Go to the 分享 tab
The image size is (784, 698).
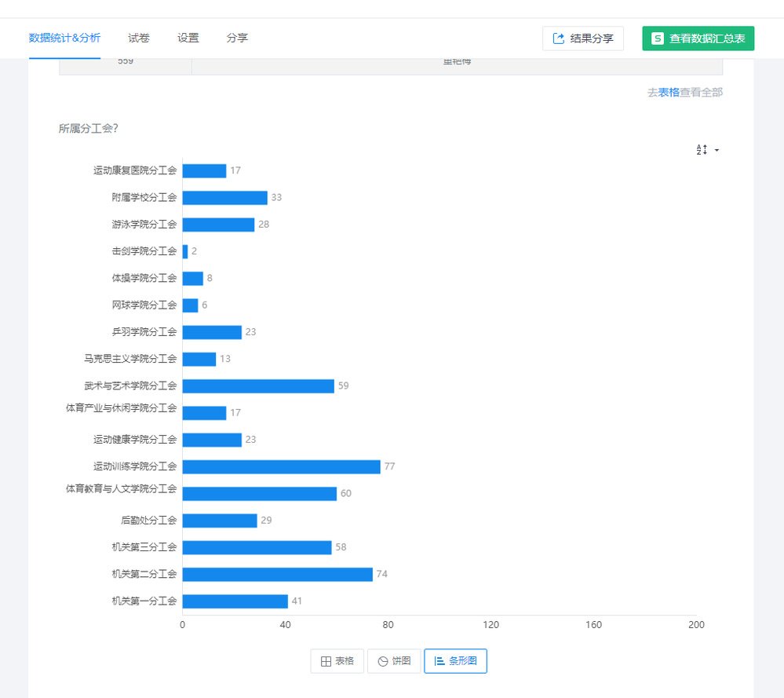pos(237,38)
